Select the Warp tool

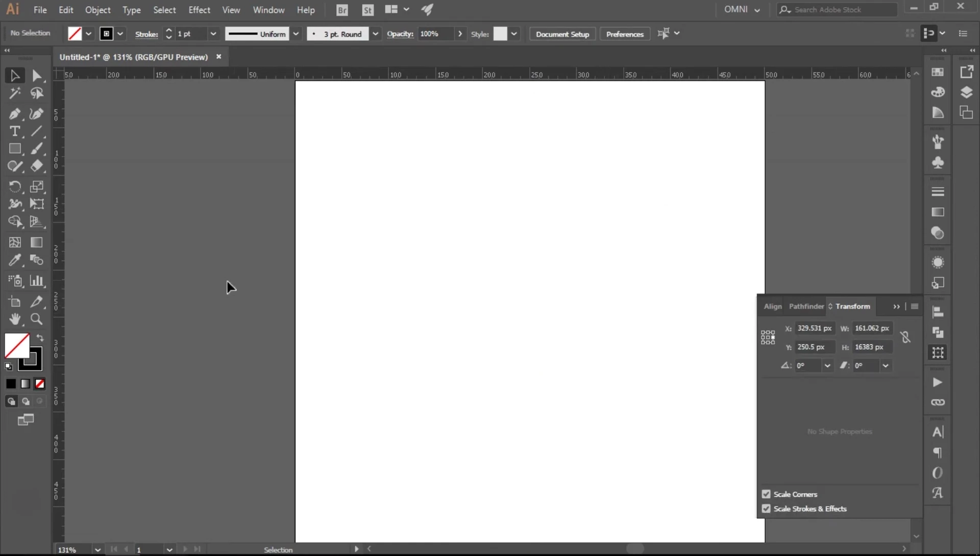15,204
